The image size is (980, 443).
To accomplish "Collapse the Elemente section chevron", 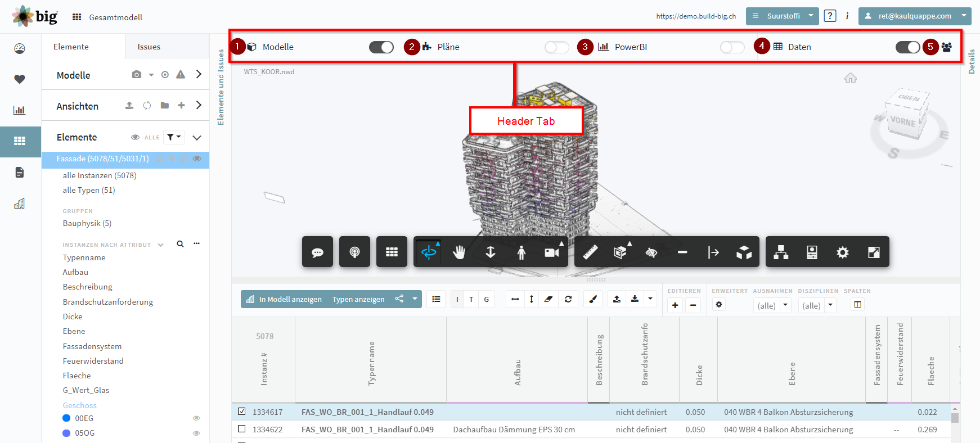I will tap(197, 137).
